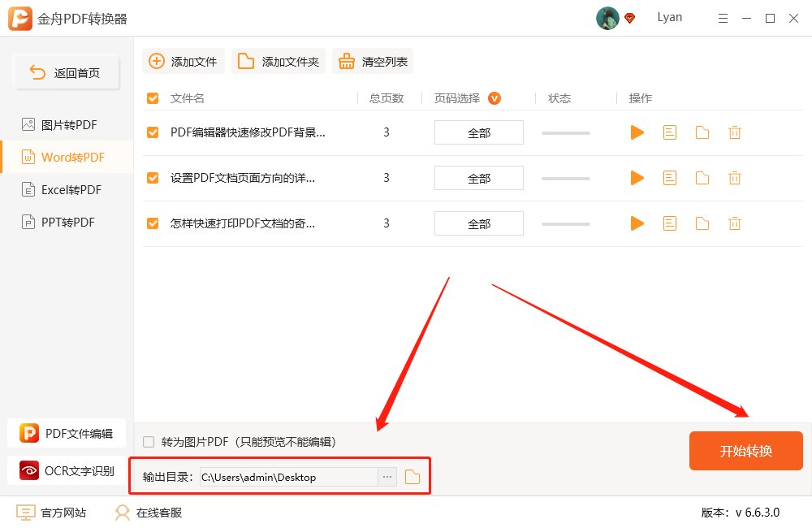Click the 返回首页 button
The width and height of the screenshot is (812, 528).
(66, 71)
